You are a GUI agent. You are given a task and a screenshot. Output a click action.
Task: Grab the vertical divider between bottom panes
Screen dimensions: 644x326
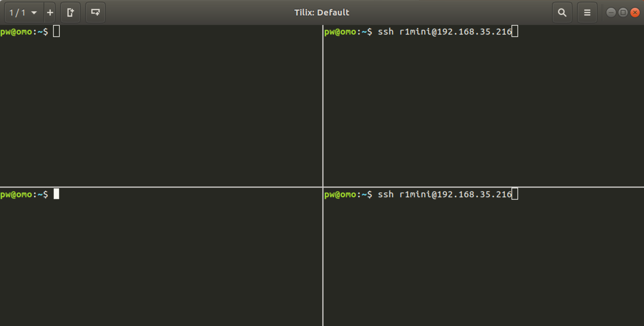tap(323, 256)
